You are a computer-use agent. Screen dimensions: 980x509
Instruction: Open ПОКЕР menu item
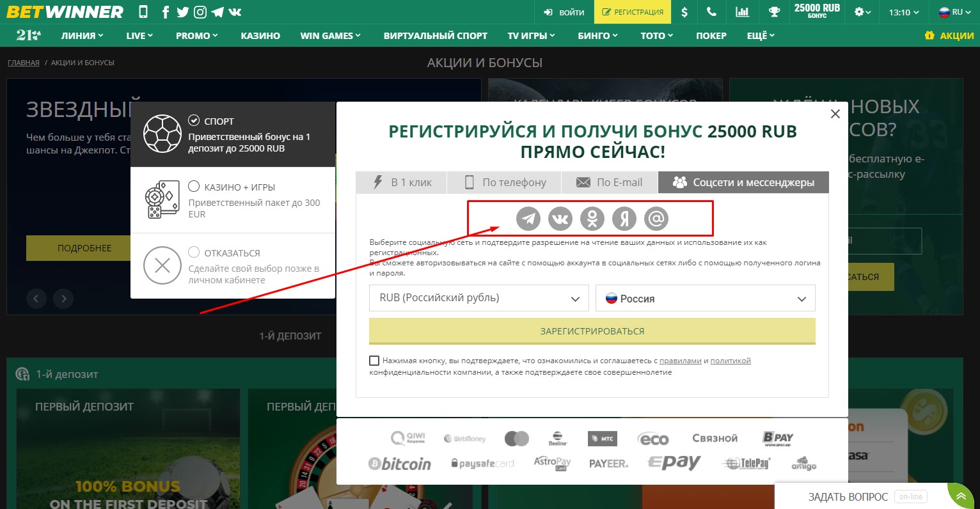pos(711,36)
